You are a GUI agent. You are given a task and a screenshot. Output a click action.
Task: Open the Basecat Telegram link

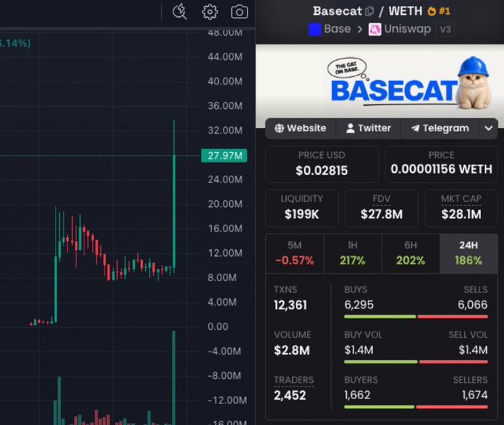440,128
